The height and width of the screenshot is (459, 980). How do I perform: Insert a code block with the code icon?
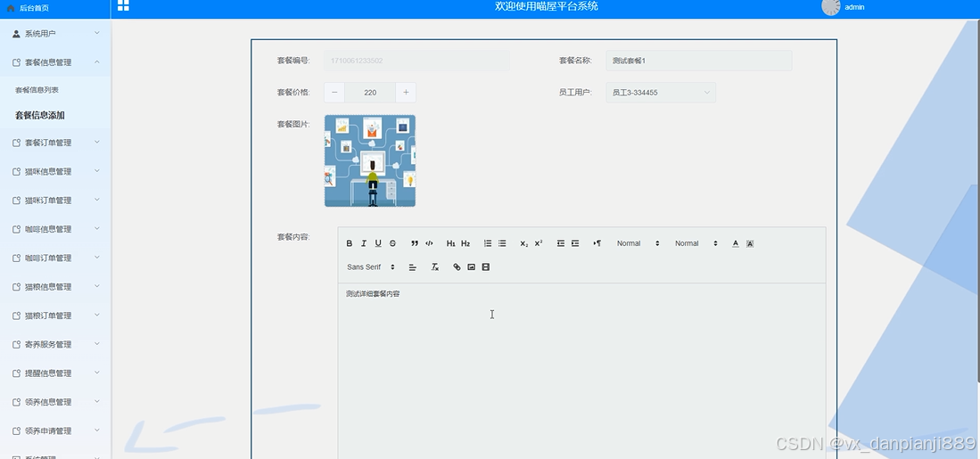[429, 243]
